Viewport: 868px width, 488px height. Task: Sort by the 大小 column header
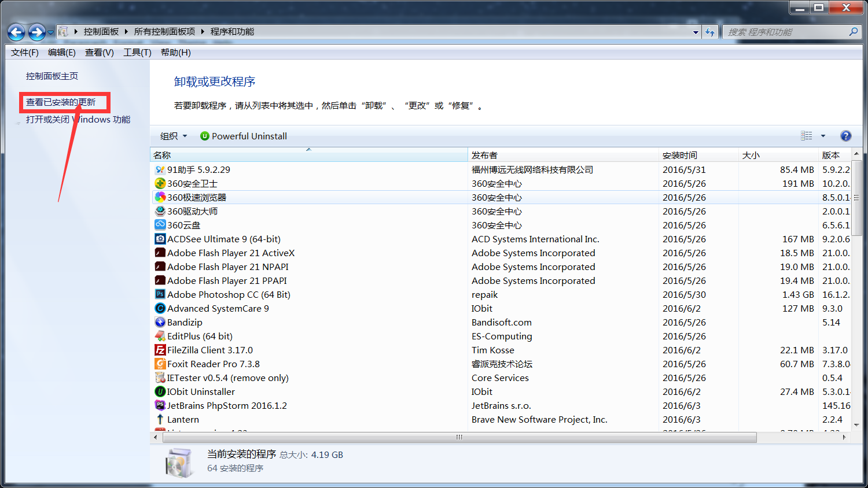click(x=778, y=155)
